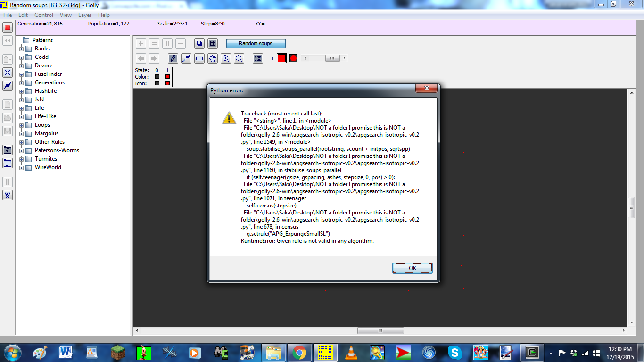Screen dimensions: 644x362
Task: Select the Zoom Out magnifier tool
Action: pyautogui.click(x=239, y=58)
